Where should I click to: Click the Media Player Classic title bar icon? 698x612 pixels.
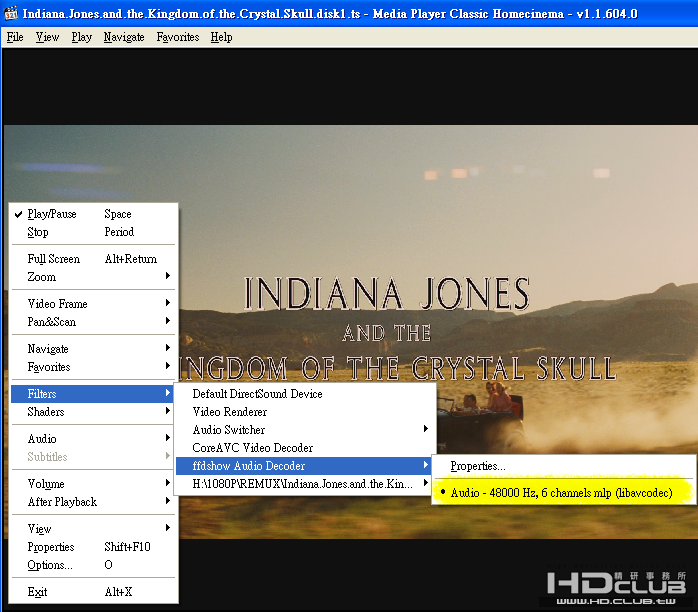(11, 13)
